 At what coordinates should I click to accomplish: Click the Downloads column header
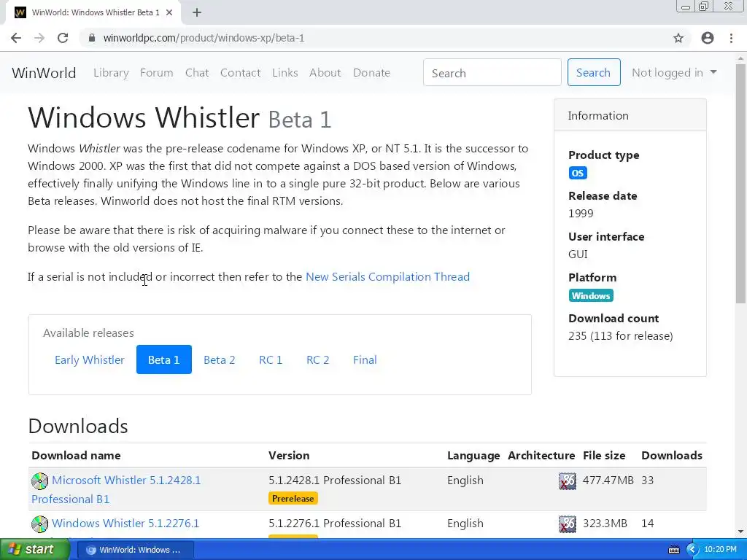tap(672, 456)
